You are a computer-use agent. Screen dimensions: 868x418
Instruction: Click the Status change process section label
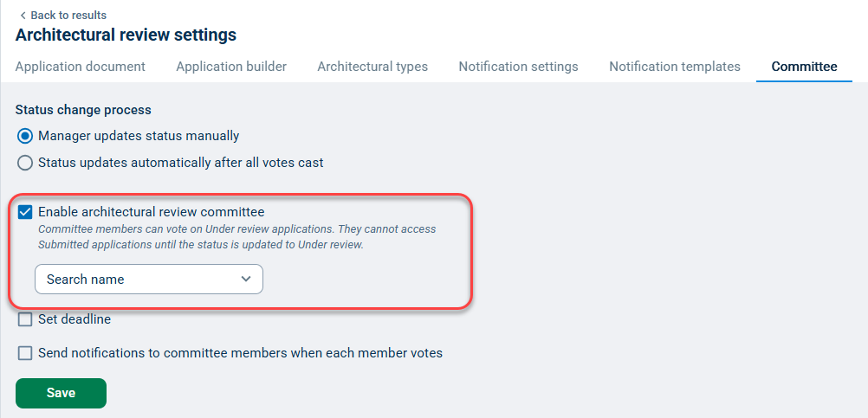[83, 110]
